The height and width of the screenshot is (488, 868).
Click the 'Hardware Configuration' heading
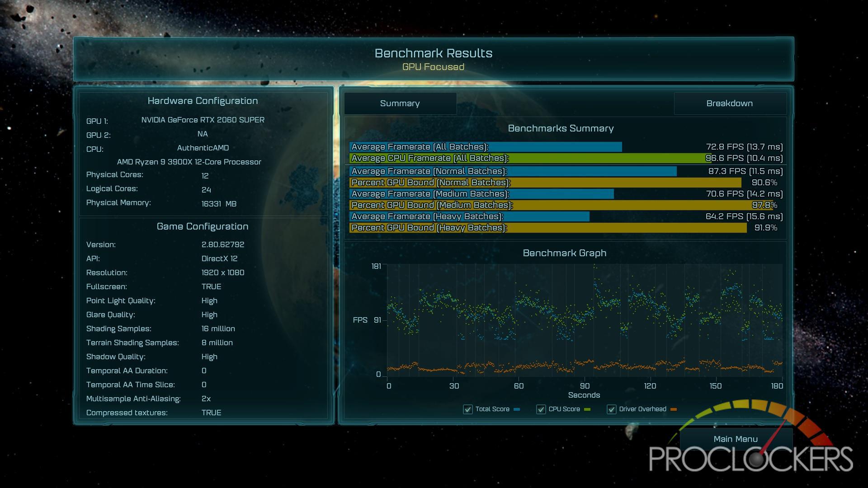[203, 101]
